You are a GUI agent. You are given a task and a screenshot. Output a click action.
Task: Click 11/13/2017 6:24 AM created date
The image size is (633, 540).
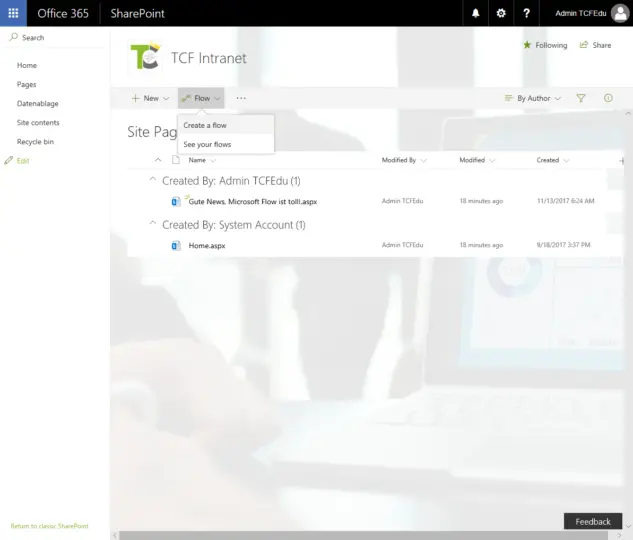(566, 201)
